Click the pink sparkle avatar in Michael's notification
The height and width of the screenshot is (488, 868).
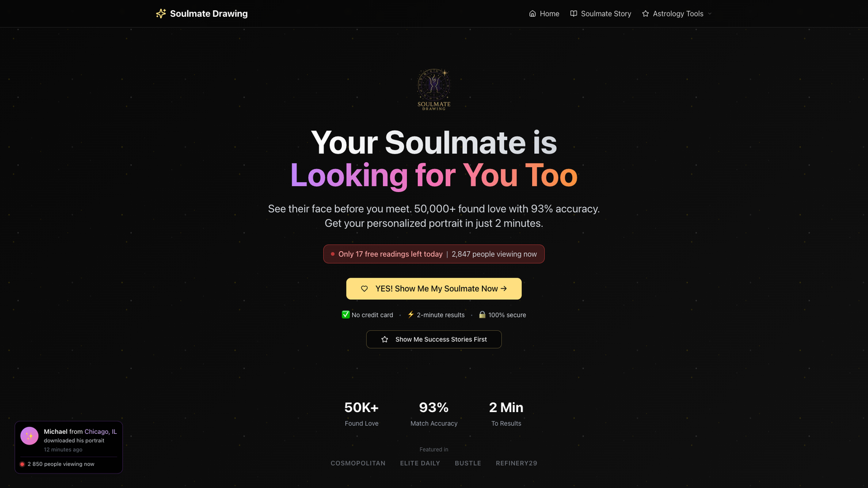(29, 436)
